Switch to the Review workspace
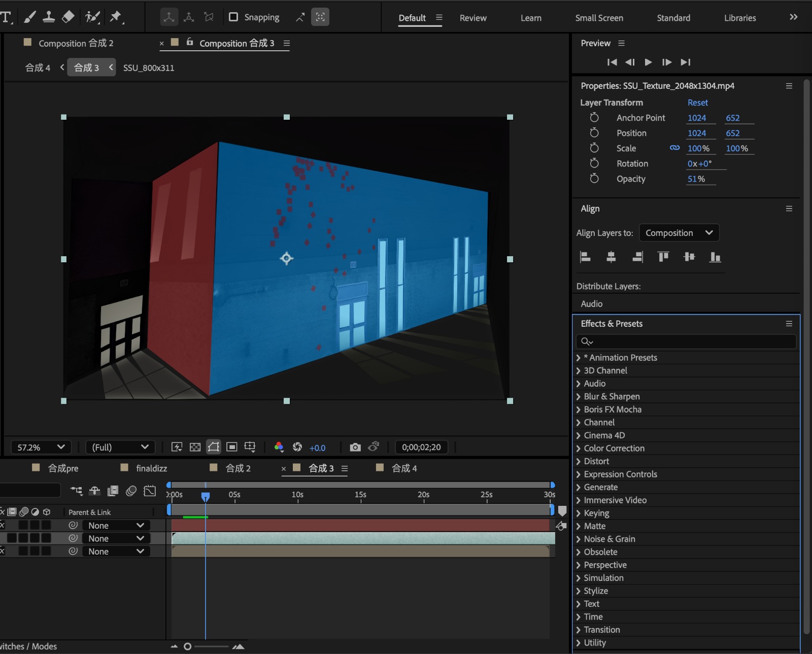 (x=472, y=18)
